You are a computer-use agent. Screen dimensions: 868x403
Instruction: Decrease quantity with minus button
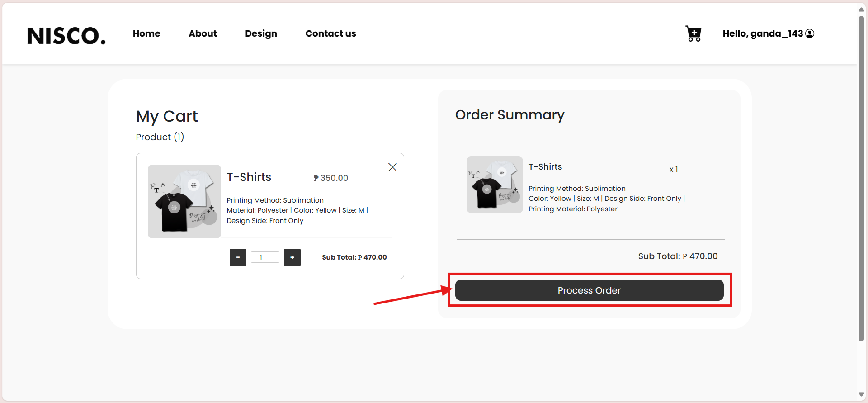pyautogui.click(x=238, y=257)
